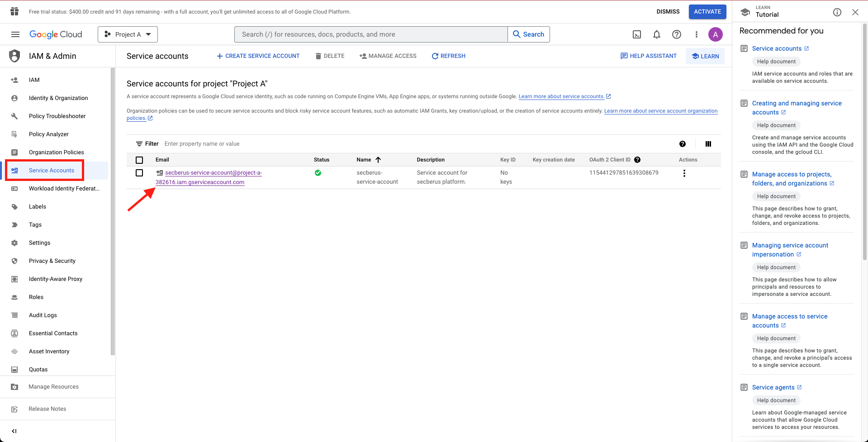Screen dimensions: 868x442
Task: Activate the full account
Action: 707,12
